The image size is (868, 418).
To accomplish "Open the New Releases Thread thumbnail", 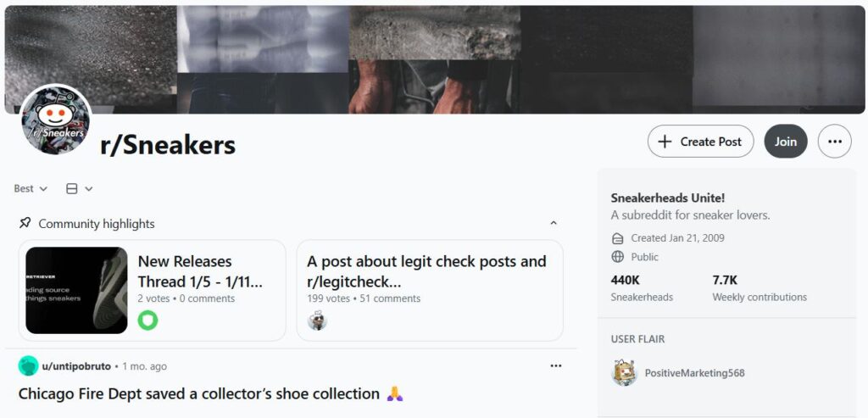I will point(76,290).
